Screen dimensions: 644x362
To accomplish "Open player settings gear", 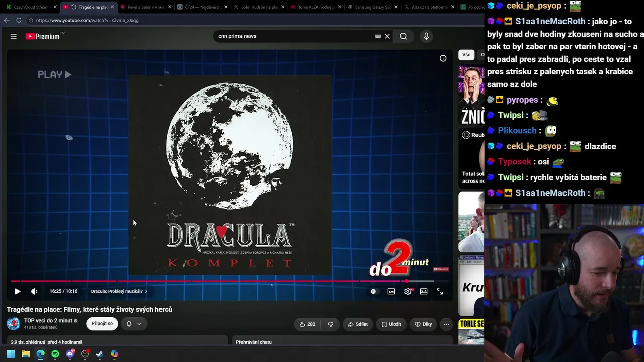I will (x=408, y=291).
